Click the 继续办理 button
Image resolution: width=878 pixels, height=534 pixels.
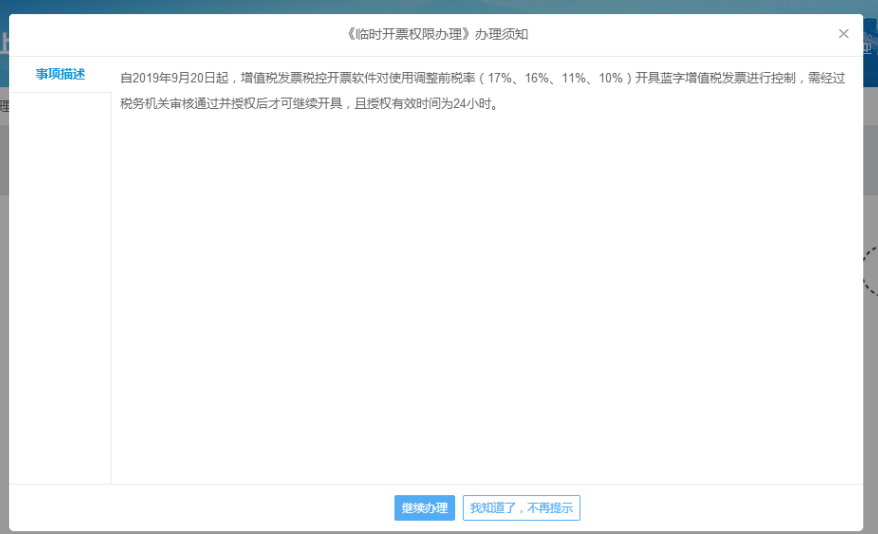point(424,508)
